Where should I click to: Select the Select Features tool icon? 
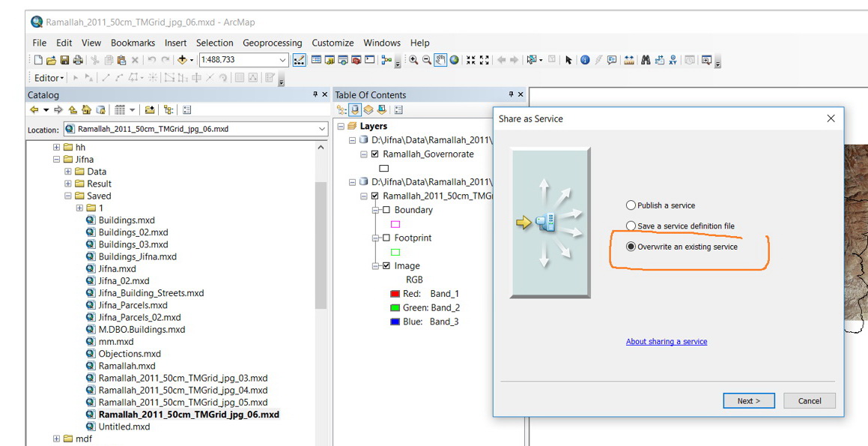pyautogui.click(x=532, y=59)
